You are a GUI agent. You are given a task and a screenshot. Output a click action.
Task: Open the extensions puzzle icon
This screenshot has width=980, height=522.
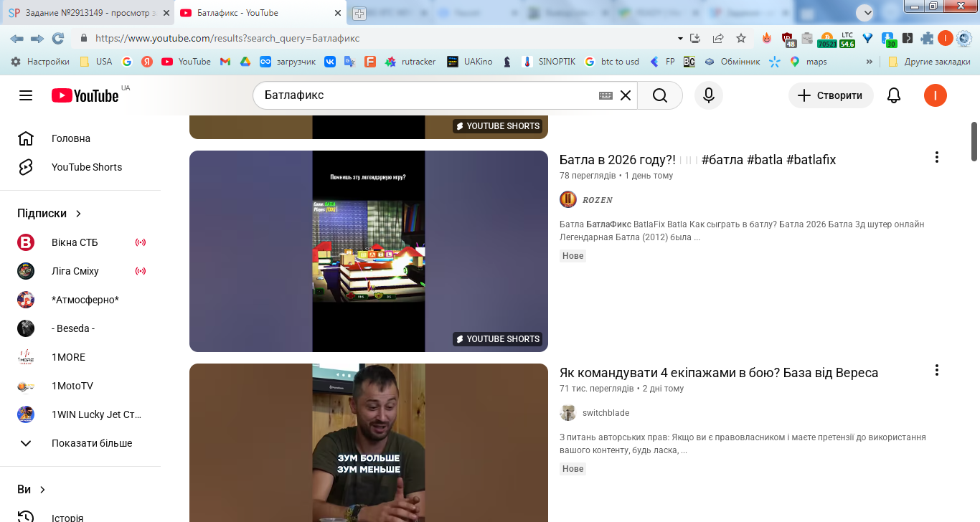pos(927,38)
